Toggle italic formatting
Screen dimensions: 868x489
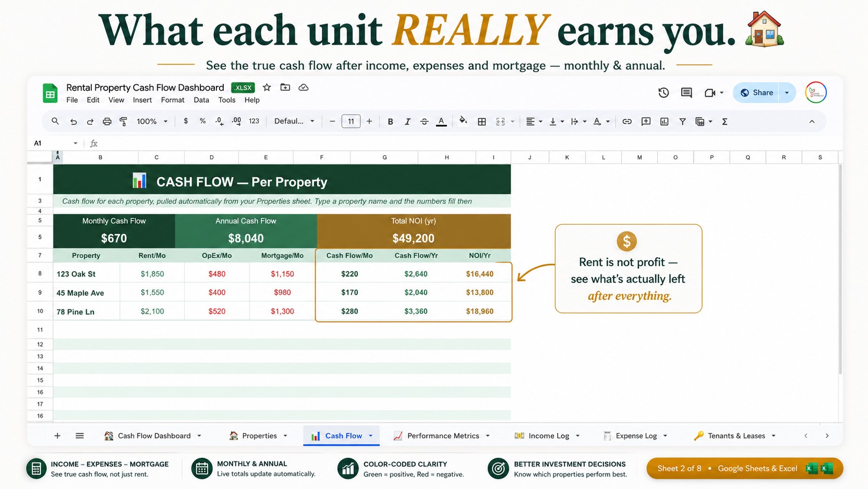click(x=408, y=121)
